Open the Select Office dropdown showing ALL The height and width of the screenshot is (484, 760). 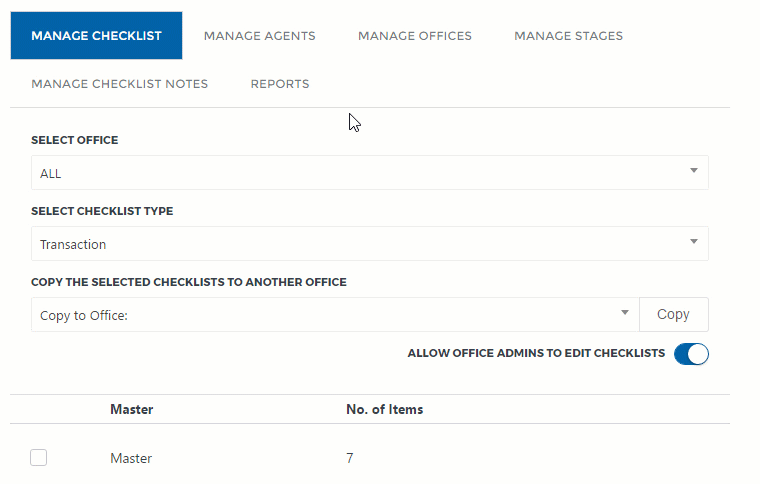point(370,173)
